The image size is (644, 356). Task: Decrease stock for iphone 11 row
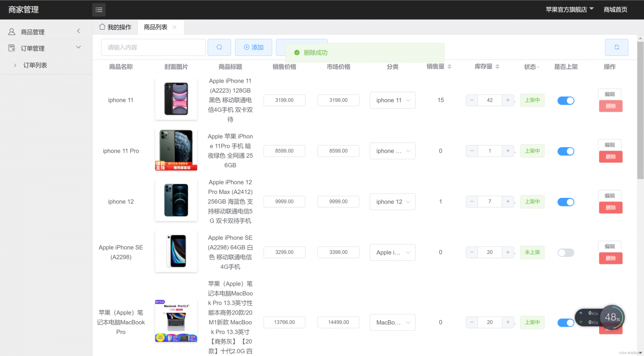472,100
